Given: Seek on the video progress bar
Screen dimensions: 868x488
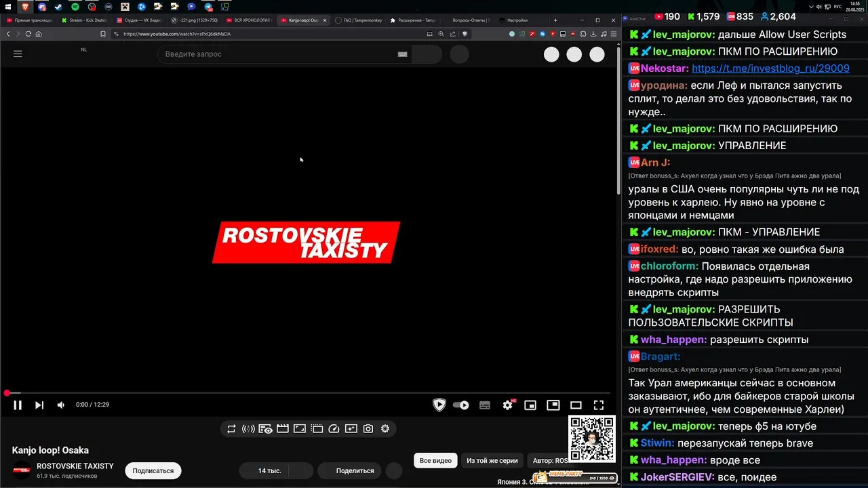Looking at the screenshot, I should click(x=309, y=393).
